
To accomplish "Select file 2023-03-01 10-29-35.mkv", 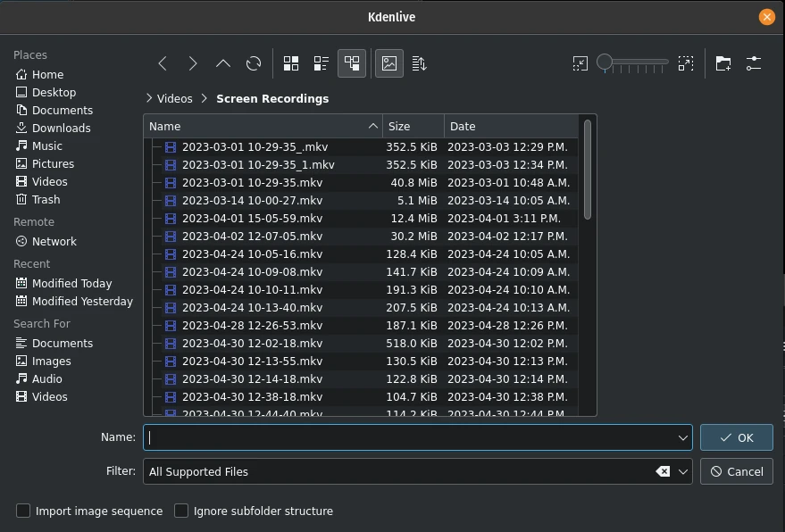I will tap(253, 183).
